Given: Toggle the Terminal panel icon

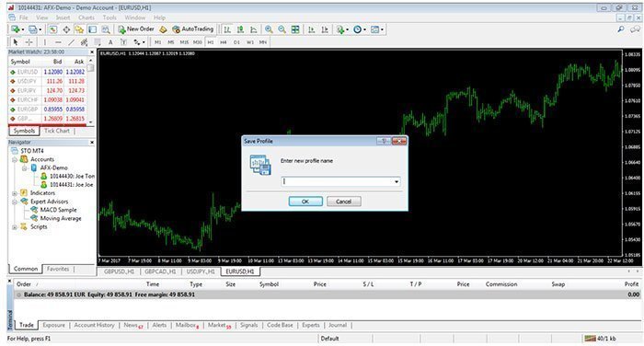Looking at the screenshot, I should 92,29.
